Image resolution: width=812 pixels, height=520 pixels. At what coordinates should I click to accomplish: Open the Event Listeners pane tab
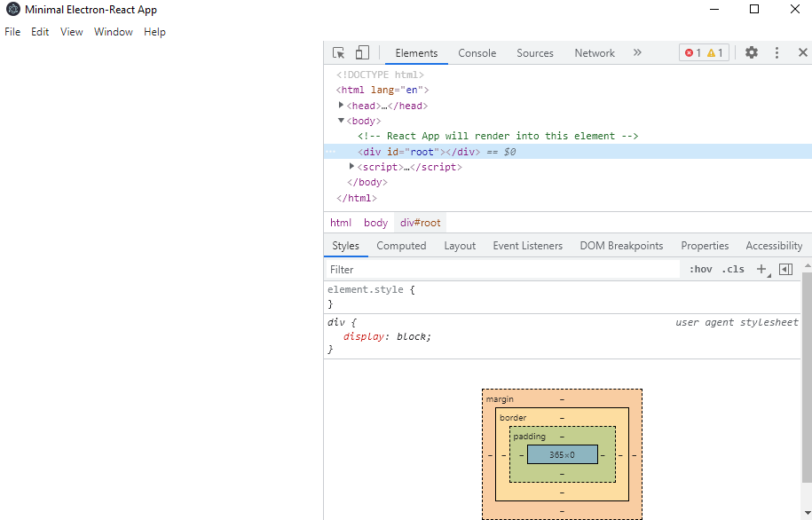click(528, 246)
